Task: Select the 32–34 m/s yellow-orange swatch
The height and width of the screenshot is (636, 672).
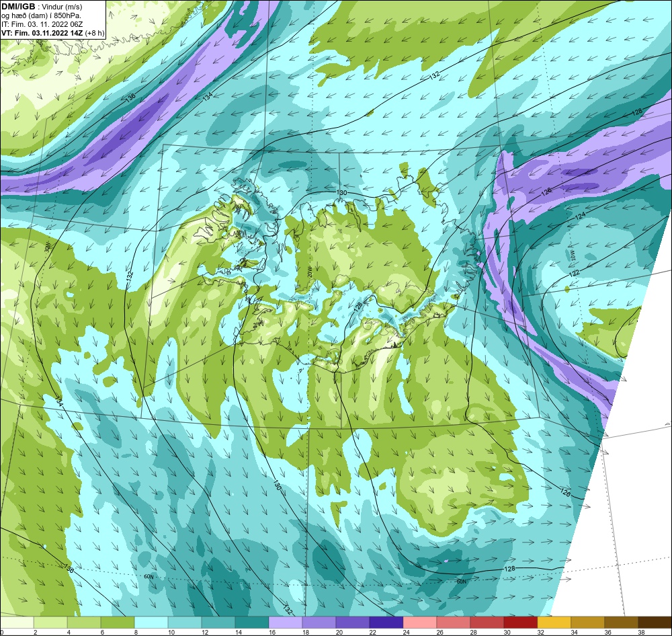Action: (554, 623)
